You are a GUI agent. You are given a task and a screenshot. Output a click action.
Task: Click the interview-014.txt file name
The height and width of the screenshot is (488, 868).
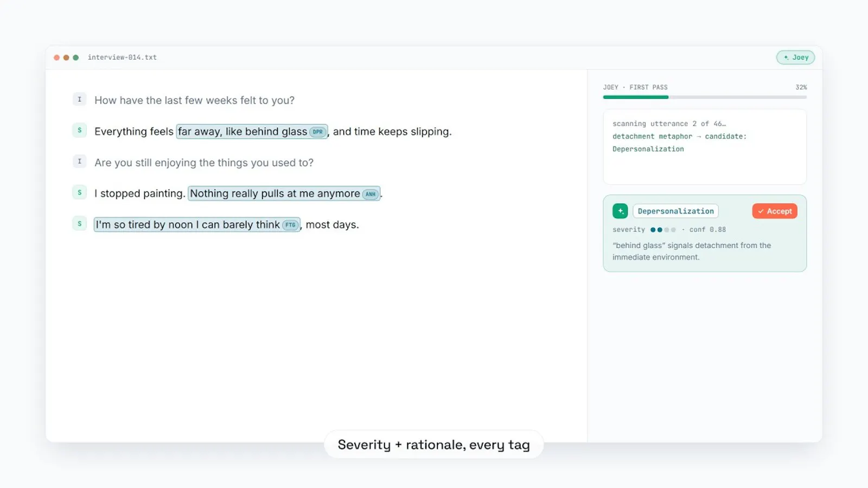122,57
